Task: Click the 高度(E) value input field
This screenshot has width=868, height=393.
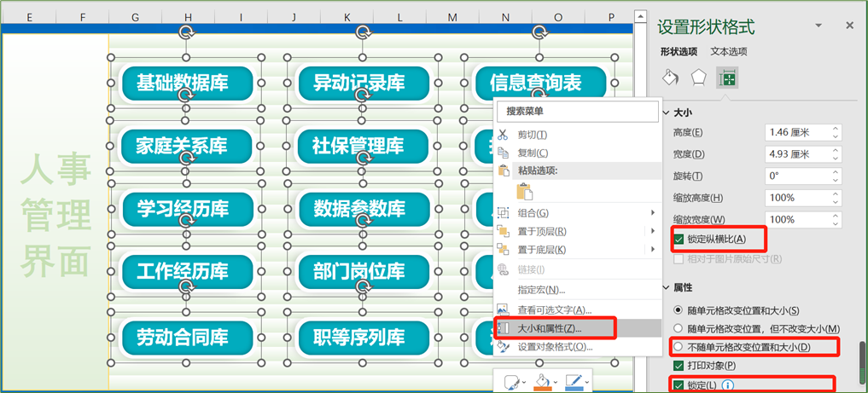Action: click(x=798, y=133)
